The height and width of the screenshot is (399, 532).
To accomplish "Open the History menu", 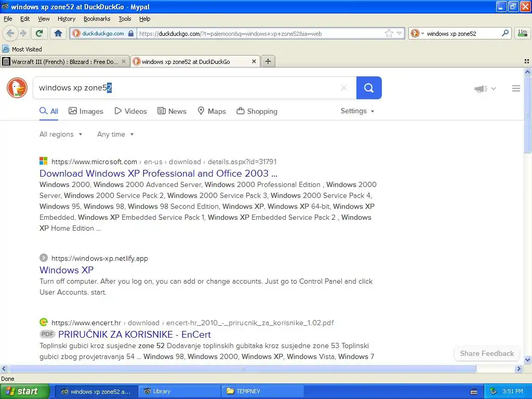I will point(66,19).
